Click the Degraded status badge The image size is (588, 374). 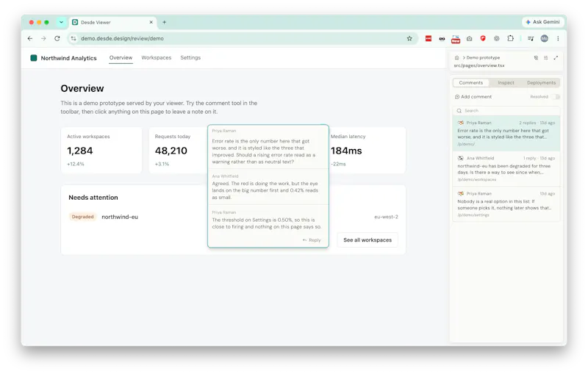pos(82,217)
